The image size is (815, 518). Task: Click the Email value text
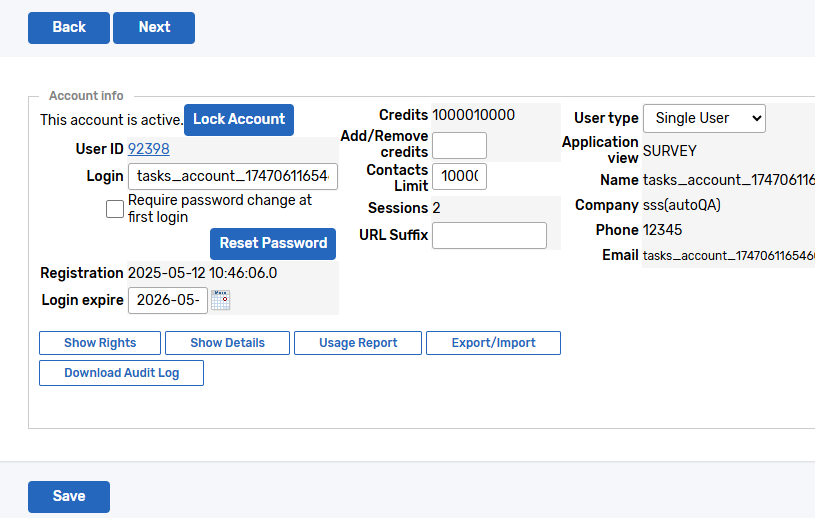click(728, 256)
